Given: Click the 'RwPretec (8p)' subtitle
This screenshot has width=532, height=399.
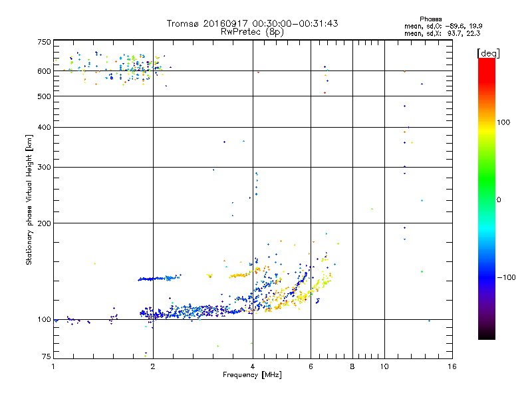Looking at the screenshot, I should [x=252, y=32].
